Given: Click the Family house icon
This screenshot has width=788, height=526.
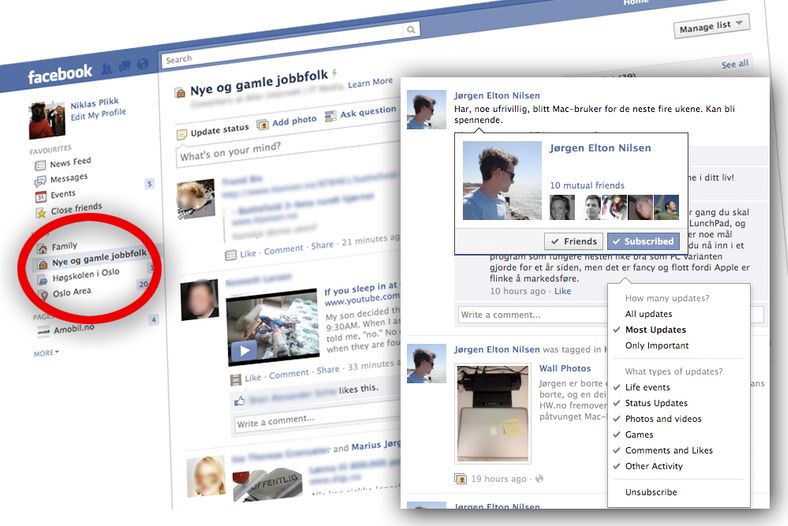Looking at the screenshot, I should 42,248.
